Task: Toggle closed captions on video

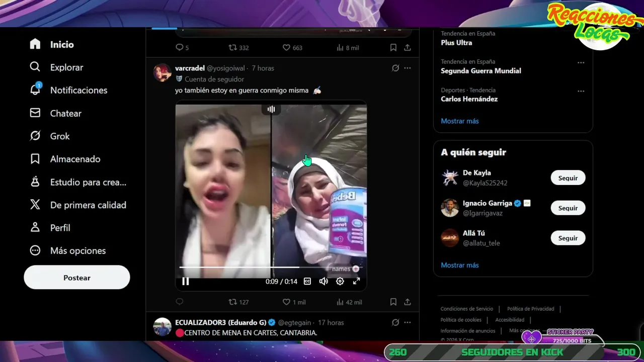Action: point(307,282)
